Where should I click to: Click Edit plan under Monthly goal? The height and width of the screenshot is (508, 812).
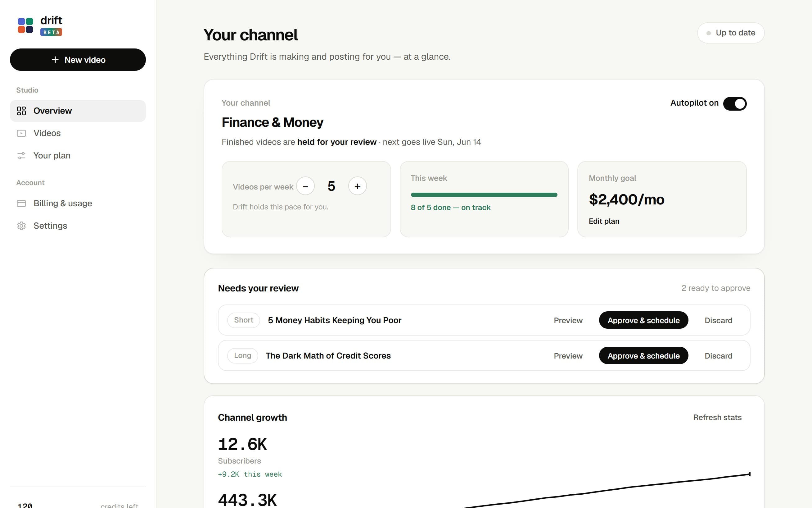tap(604, 221)
